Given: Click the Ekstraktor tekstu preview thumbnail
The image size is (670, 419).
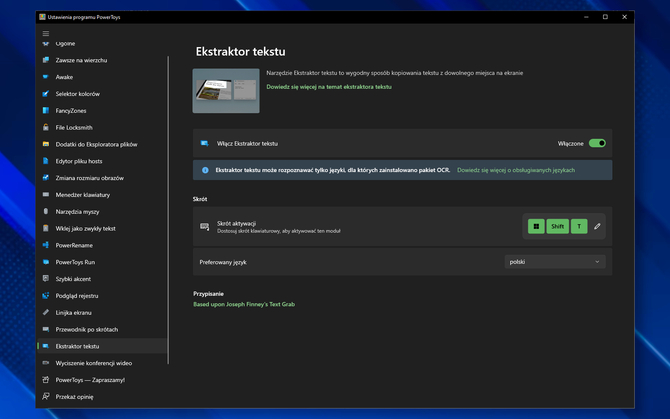Looking at the screenshot, I should point(226,91).
